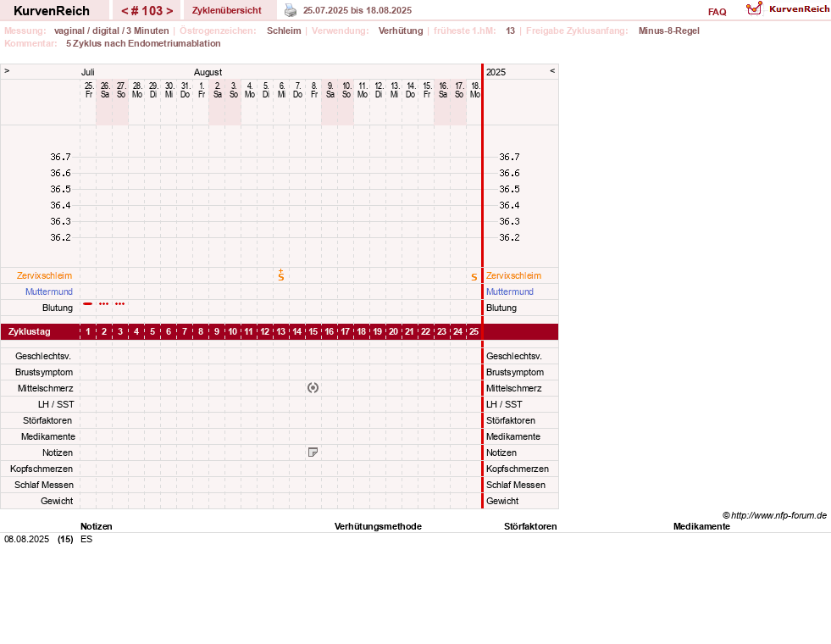The image size is (831, 644).
Task: Click the solid bleeding bar on day 1
Action: point(88,303)
